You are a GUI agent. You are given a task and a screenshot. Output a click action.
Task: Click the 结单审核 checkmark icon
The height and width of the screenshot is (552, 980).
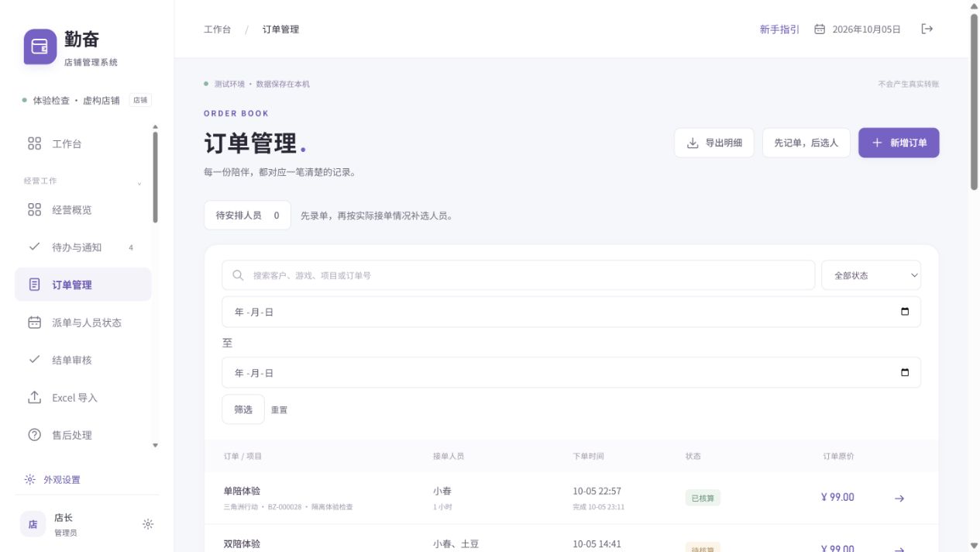(x=34, y=360)
